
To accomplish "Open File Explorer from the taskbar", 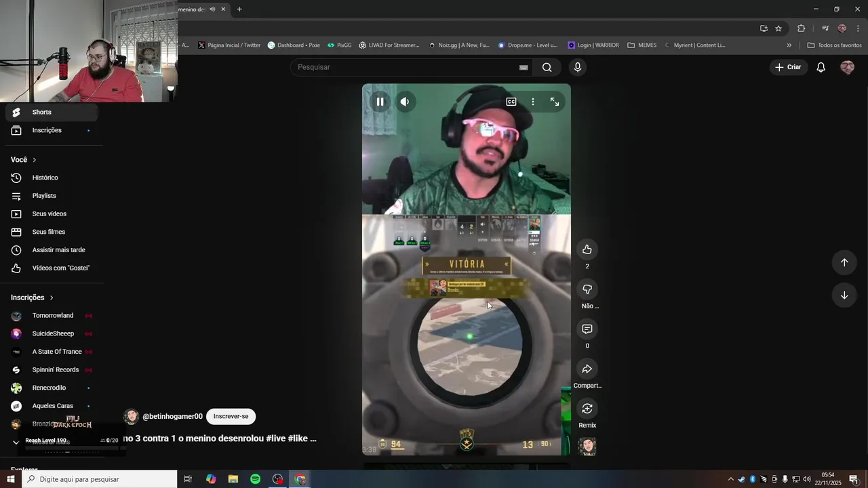I will 233,479.
